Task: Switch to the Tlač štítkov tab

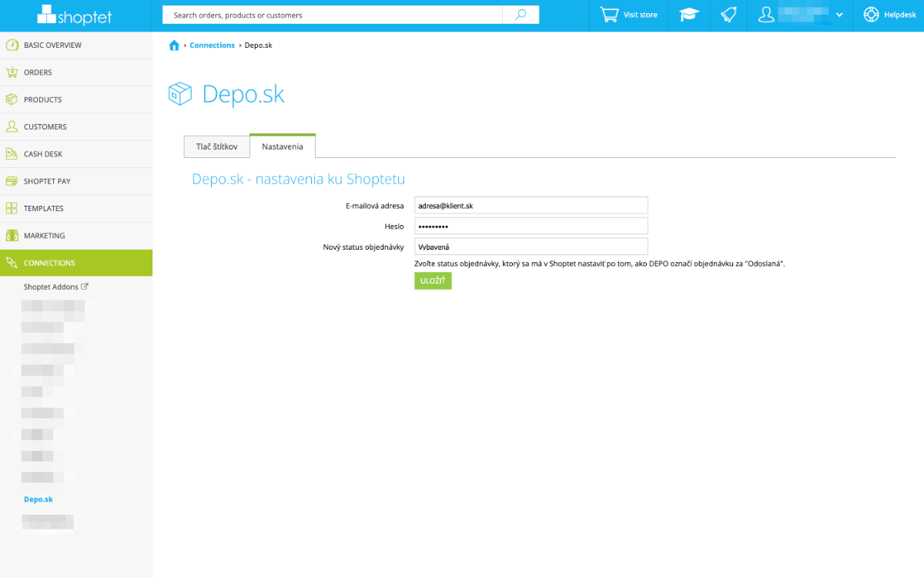Action: pyautogui.click(x=217, y=146)
